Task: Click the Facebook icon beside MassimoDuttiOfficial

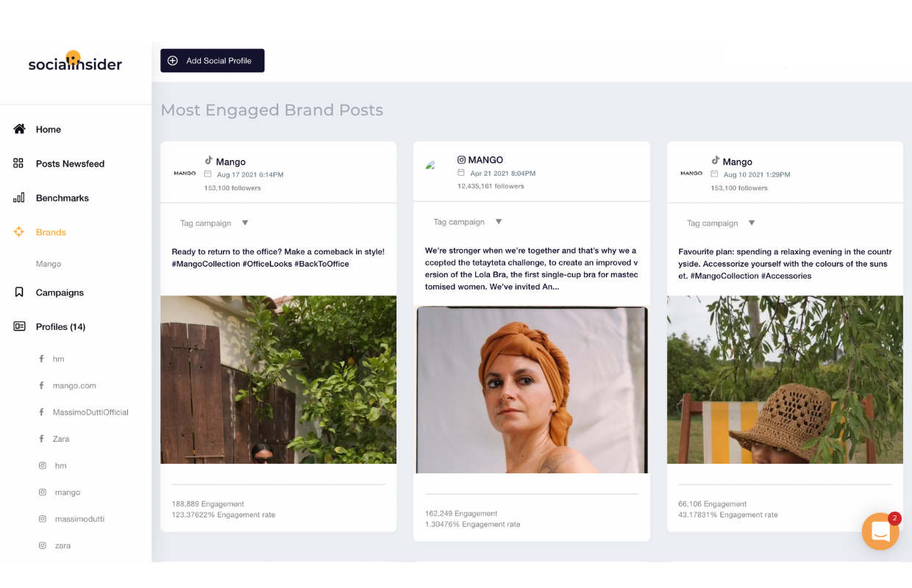Action: pos(41,412)
